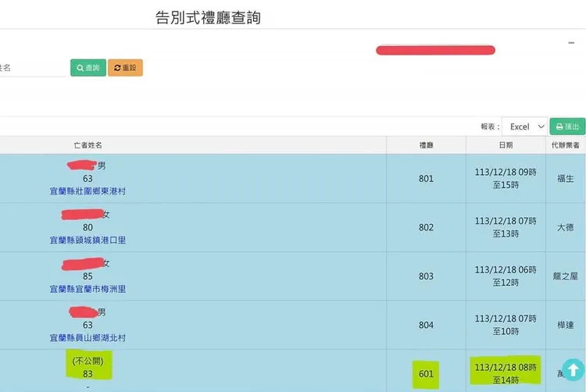Select the 福生 agent cell
The width and height of the screenshot is (586, 392).
point(565,179)
